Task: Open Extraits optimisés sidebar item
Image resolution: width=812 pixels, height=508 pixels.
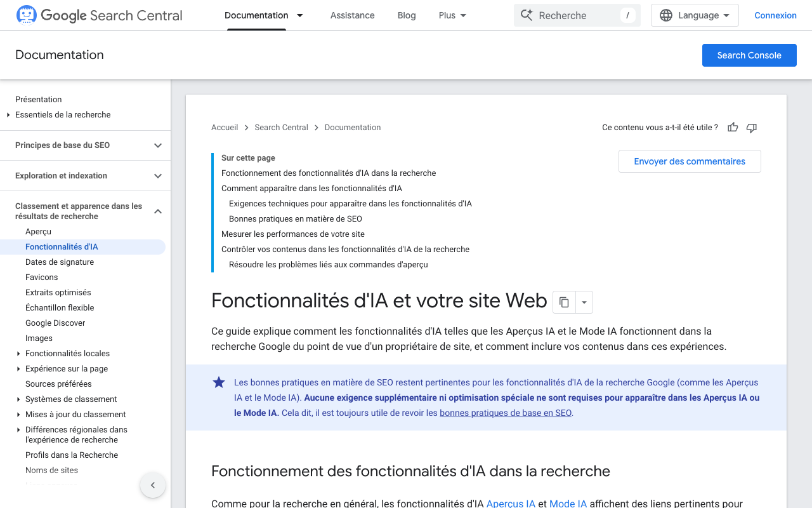Action: pos(58,293)
